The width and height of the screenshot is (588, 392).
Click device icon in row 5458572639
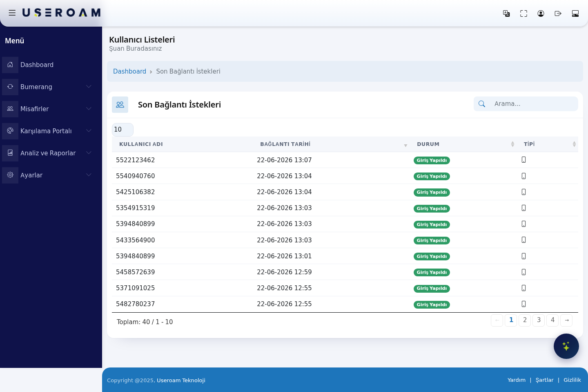coord(524,272)
